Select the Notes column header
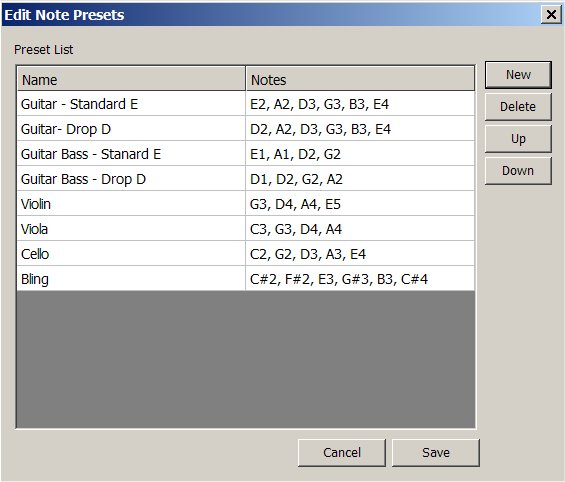The height and width of the screenshot is (482, 565). tap(360, 79)
